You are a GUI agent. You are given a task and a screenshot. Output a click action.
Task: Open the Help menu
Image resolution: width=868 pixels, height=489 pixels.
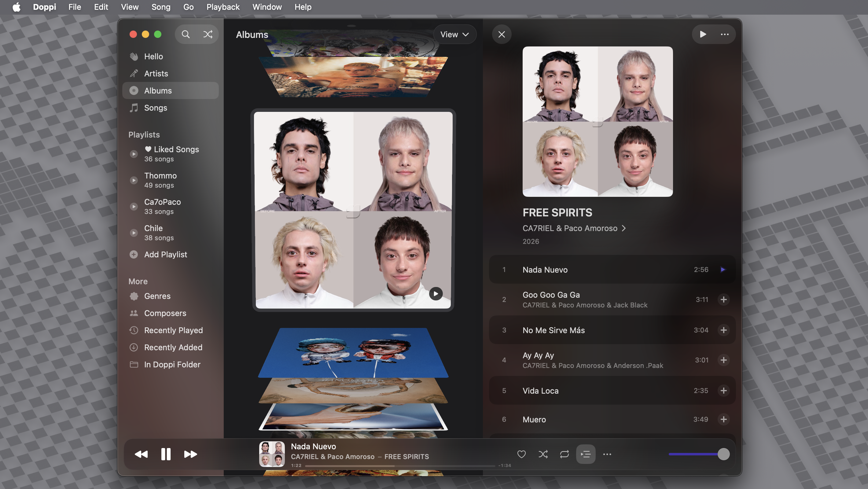(303, 7)
